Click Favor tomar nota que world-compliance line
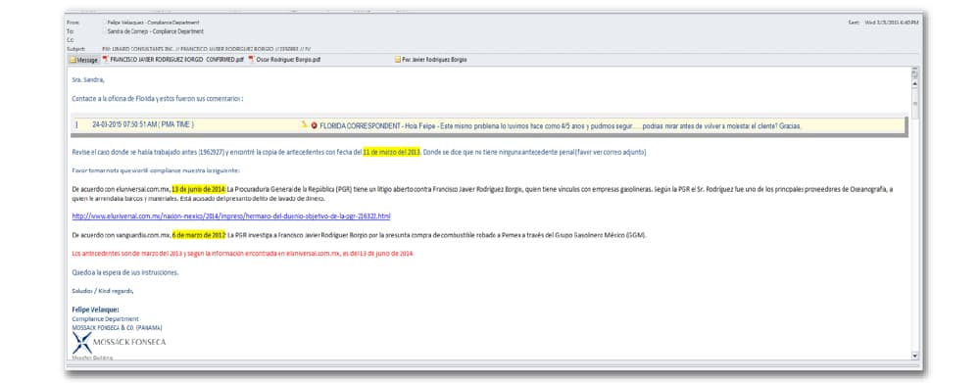The width and height of the screenshot is (980, 383). (x=156, y=170)
